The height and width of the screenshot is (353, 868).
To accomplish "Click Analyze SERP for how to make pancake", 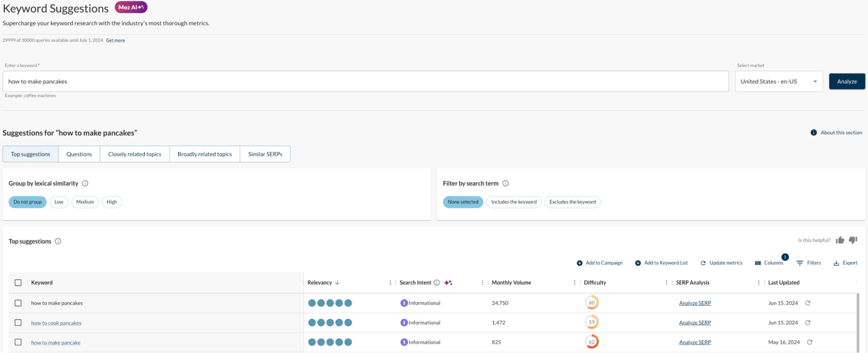I will (x=695, y=342).
